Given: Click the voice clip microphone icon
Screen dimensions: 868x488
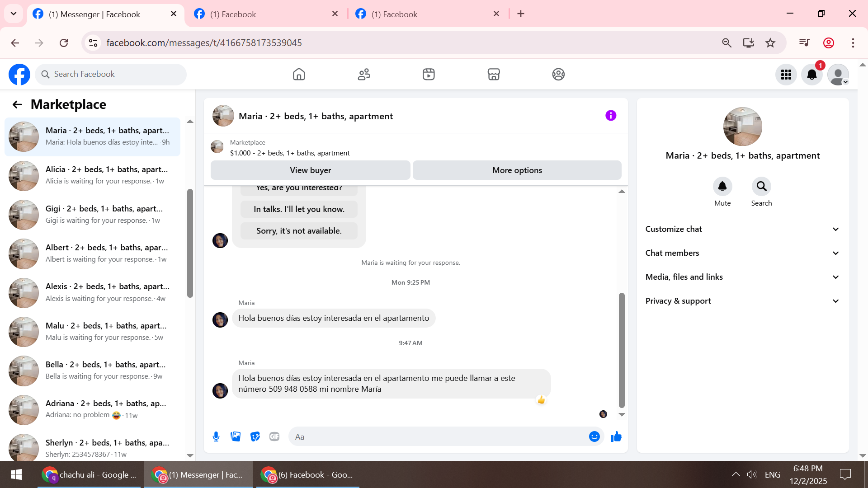Looking at the screenshot, I should [x=216, y=436].
